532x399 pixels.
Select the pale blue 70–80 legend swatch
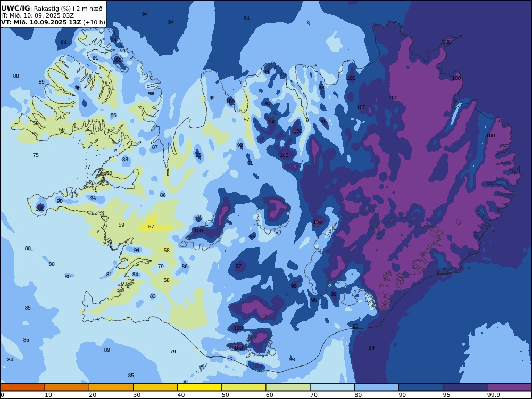(x=332, y=387)
